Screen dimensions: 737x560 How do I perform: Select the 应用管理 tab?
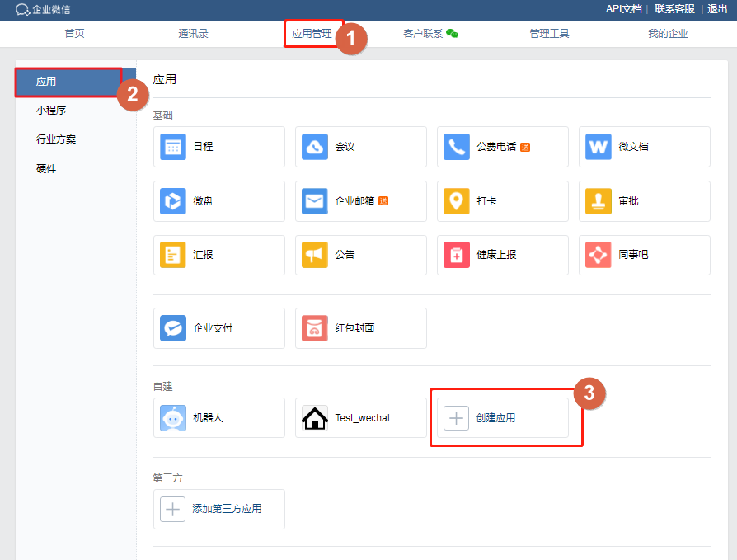(312, 34)
